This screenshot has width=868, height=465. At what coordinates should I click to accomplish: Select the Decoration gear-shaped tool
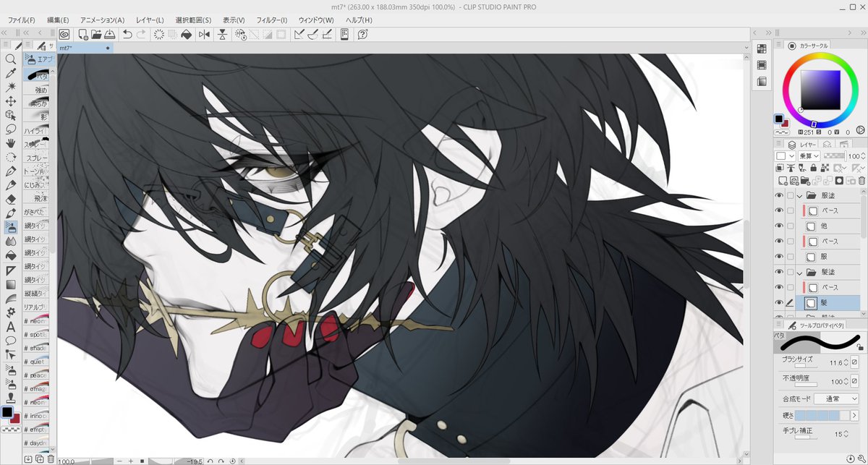coord(11,312)
